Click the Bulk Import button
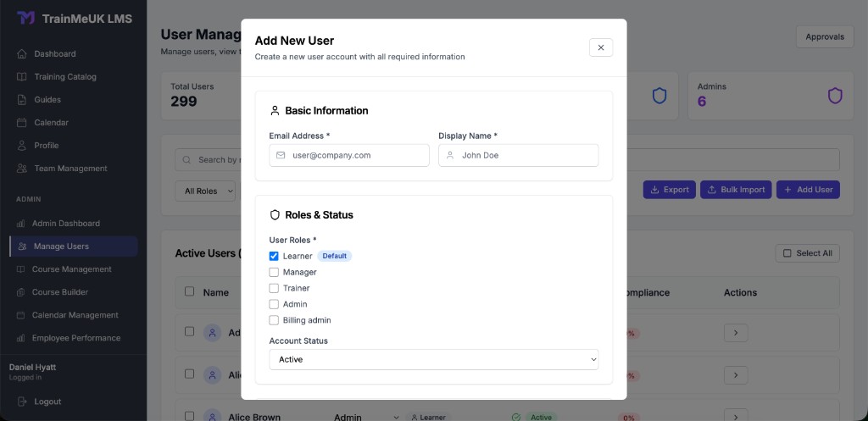 point(736,190)
